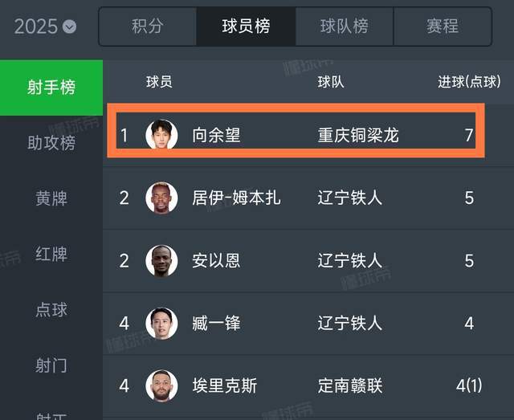Click 居伊-姆本扎's player avatar

tap(161, 198)
